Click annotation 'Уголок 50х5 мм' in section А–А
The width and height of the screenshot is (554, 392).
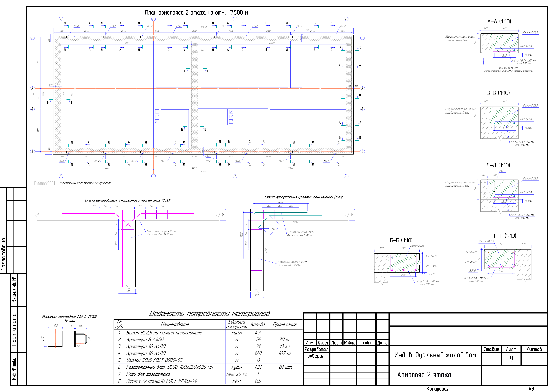(x=508, y=68)
